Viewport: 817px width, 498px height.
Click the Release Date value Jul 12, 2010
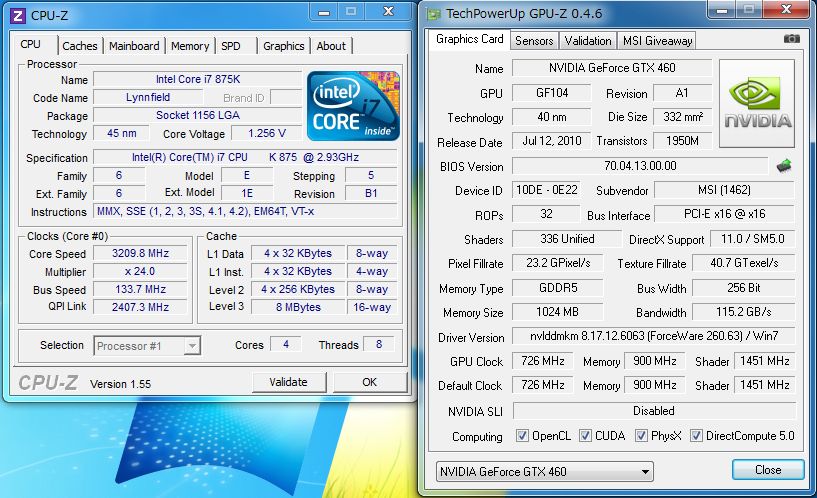pyautogui.click(x=552, y=141)
